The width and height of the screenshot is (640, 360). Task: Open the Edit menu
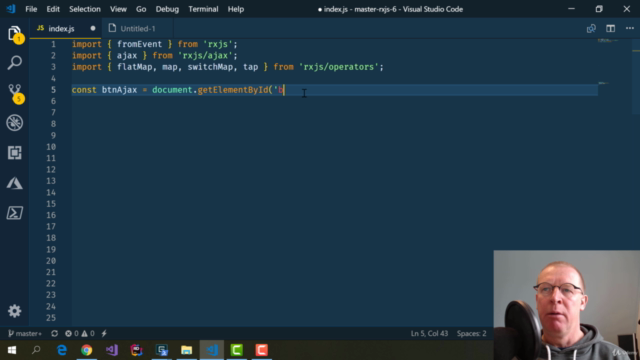pyautogui.click(x=53, y=9)
